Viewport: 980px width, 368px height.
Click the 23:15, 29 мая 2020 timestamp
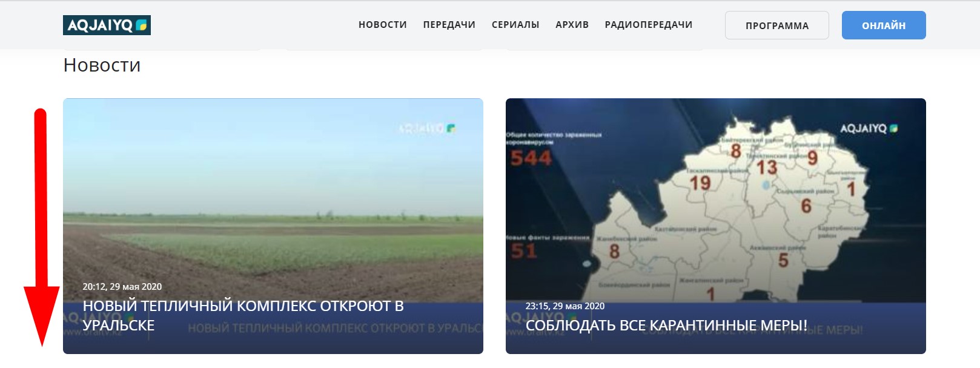click(x=564, y=306)
